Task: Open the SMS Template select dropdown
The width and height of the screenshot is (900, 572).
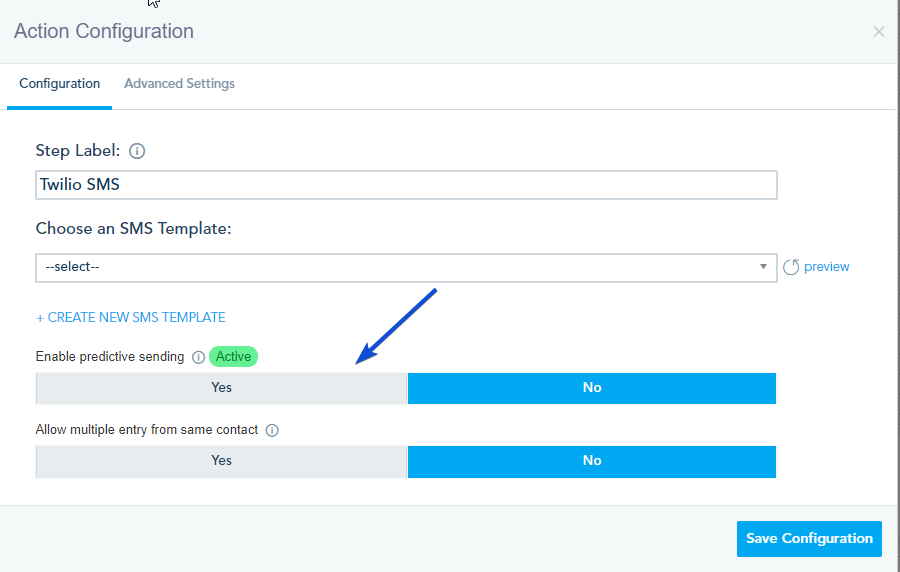Action: (x=406, y=267)
